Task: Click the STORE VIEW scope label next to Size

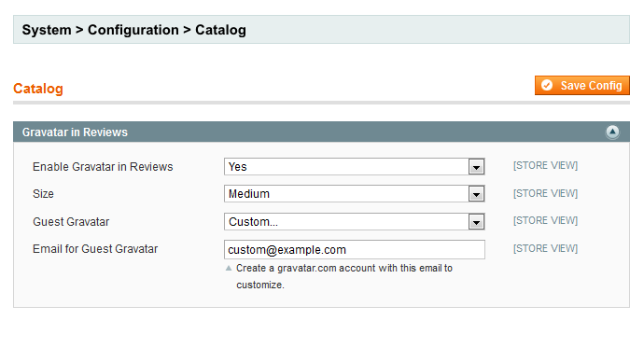Action: (545, 193)
